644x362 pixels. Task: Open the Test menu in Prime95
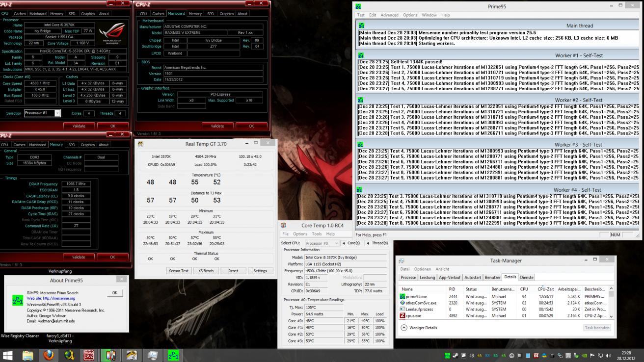(x=361, y=15)
